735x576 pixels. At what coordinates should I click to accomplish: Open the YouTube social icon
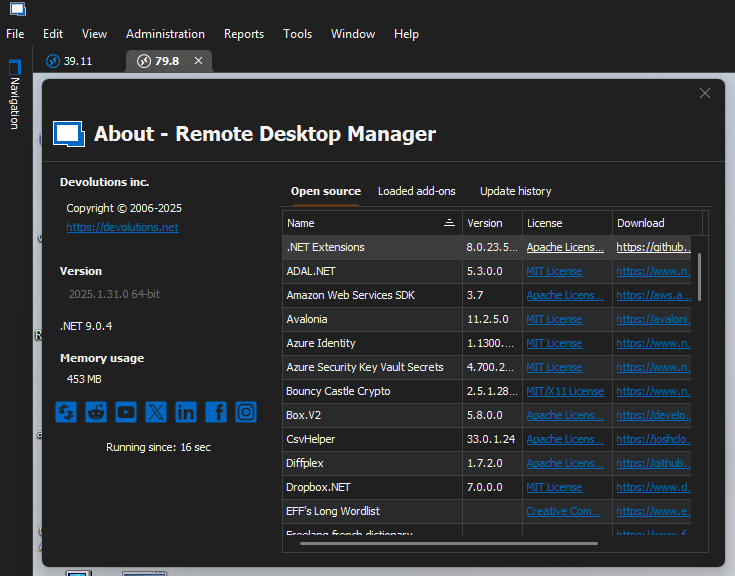pyautogui.click(x=126, y=412)
